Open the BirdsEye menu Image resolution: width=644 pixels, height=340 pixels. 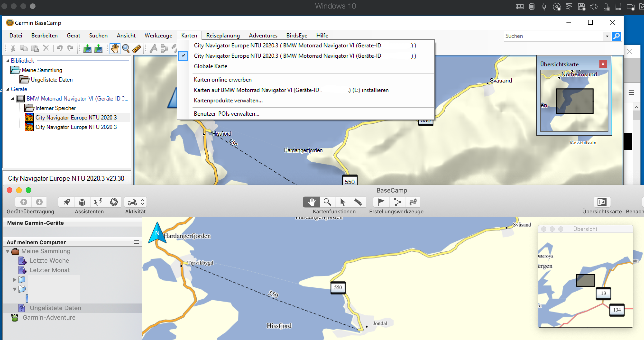coord(297,36)
